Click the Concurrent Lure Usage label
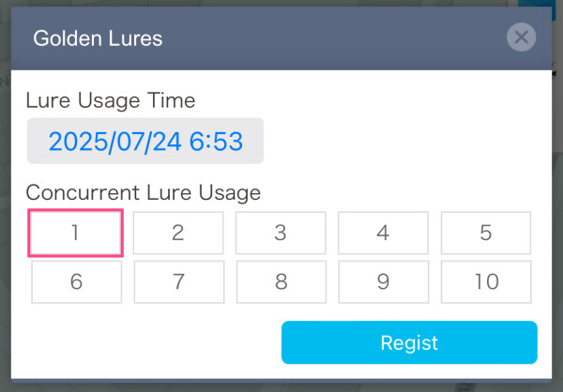This screenshot has width=563, height=392. (x=144, y=192)
